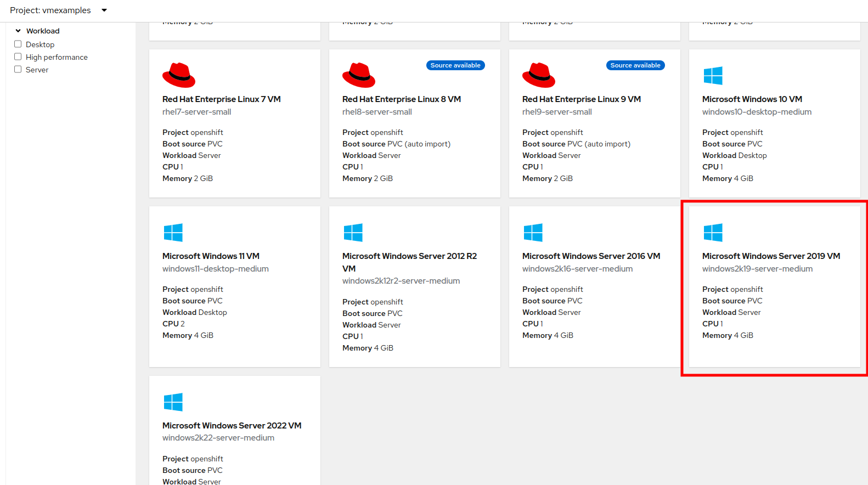Click Boot source PVC on Server 2022 card

tap(193, 471)
